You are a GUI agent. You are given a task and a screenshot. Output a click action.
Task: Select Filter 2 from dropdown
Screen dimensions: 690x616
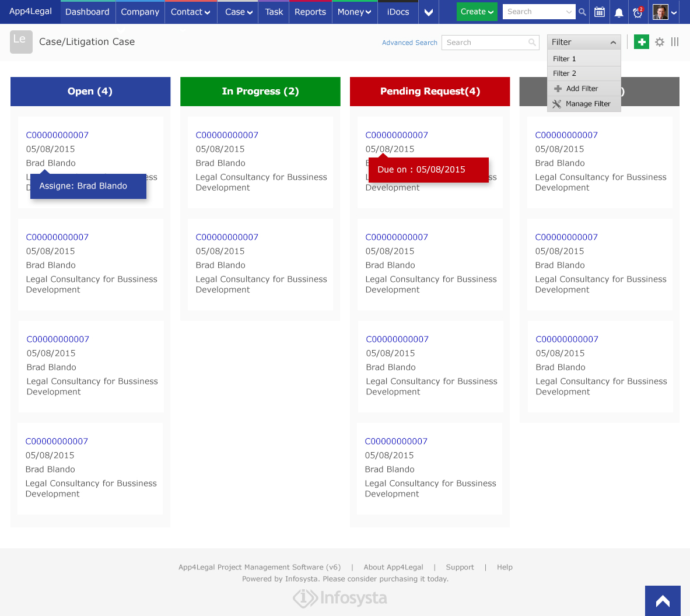pos(584,73)
